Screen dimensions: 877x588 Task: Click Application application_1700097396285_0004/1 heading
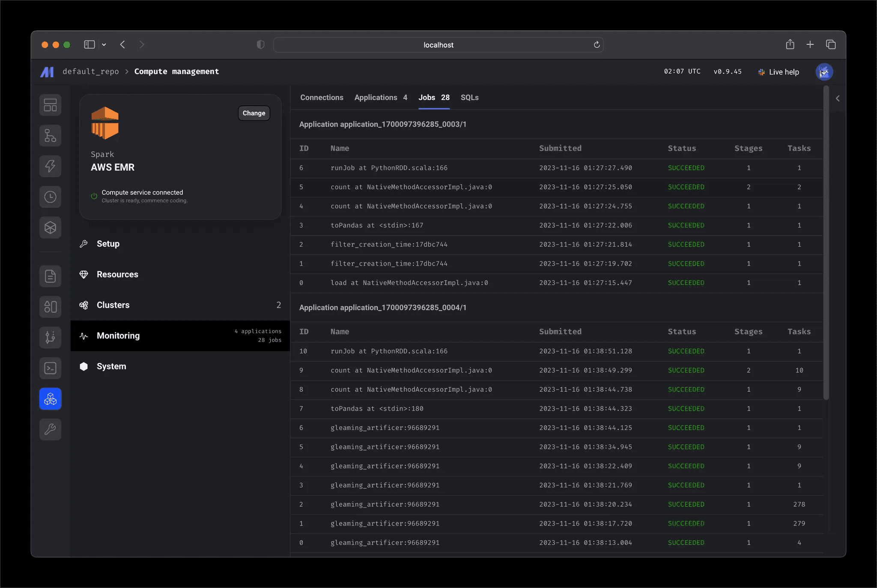[x=383, y=307]
